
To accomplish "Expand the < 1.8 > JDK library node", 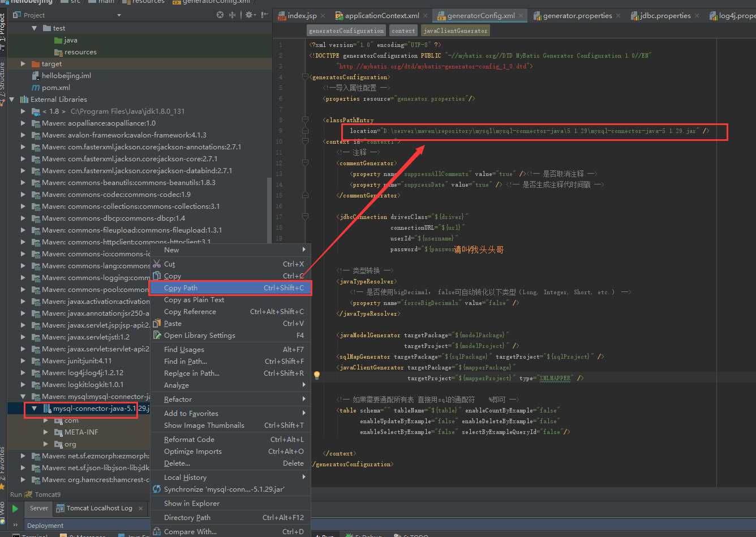I will pos(23,111).
